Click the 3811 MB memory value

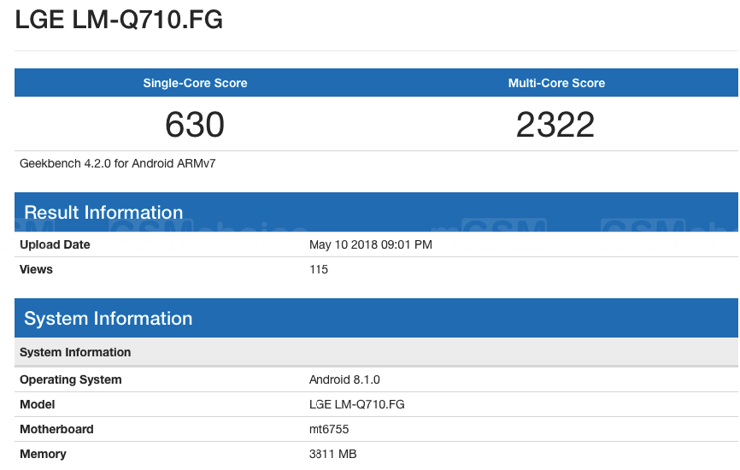pos(333,454)
